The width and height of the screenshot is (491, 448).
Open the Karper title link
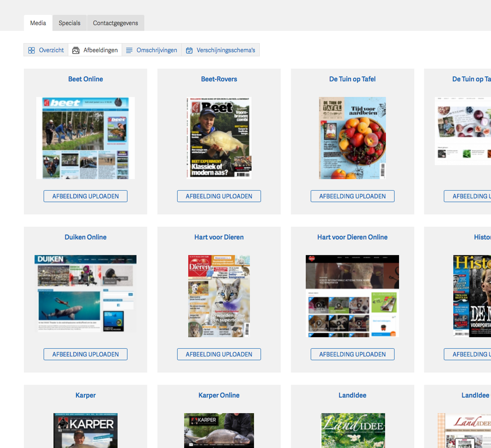(86, 395)
